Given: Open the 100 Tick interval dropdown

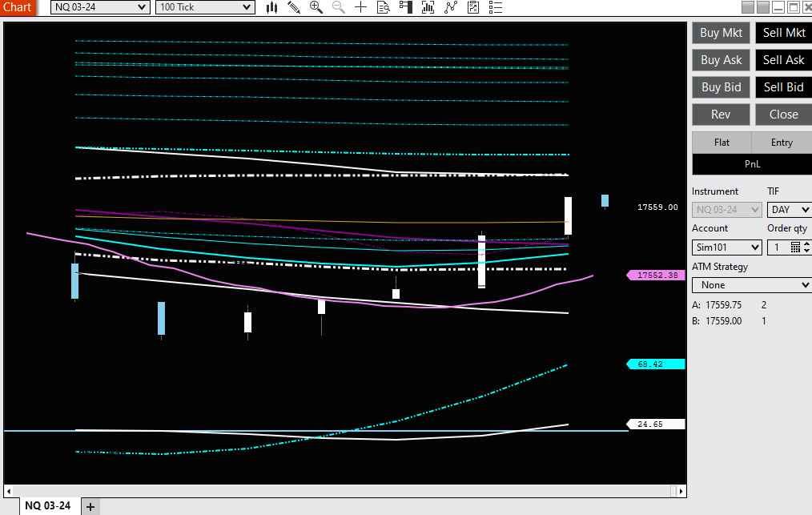Looking at the screenshot, I should (x=205, y=7).
